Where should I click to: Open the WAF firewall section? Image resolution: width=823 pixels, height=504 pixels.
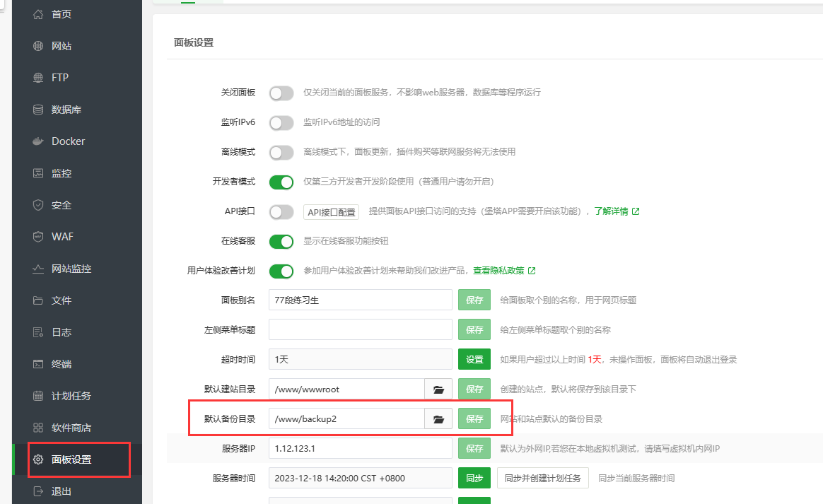pos(61,236)
